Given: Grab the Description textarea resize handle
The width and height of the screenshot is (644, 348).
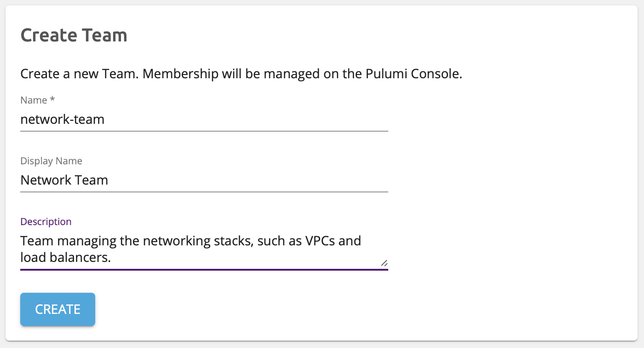Looking at the screenshot, I should pos(384,262).
